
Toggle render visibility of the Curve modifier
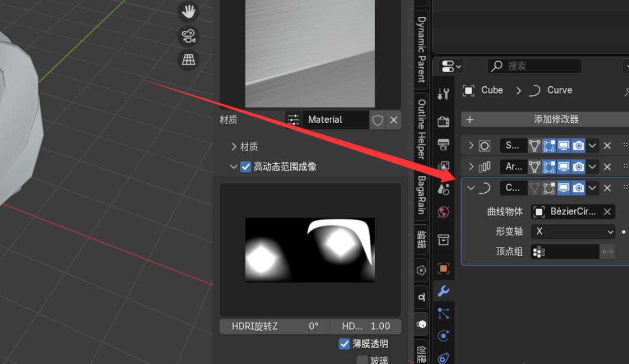[x=578, y=188]
